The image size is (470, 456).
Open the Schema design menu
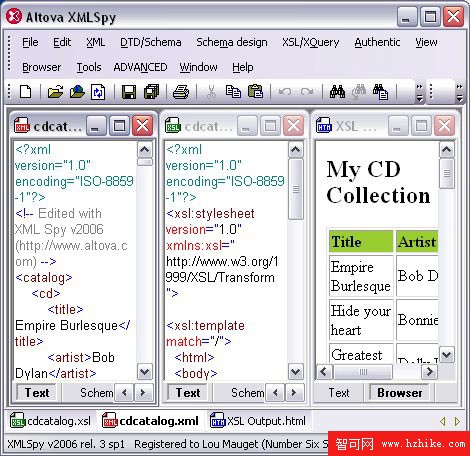pos(232,42)
